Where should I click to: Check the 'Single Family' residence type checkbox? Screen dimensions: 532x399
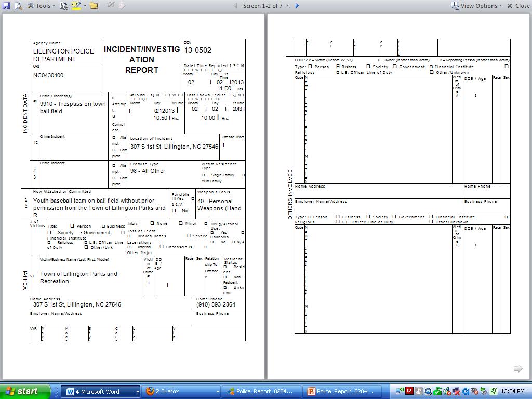click(x=204, y=175)
